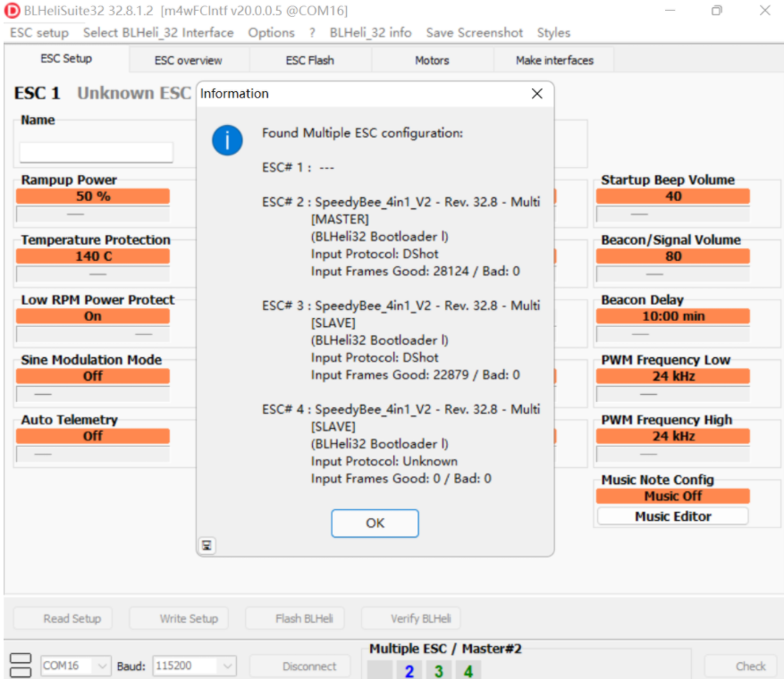Click the blue information icon in the dialog
Image resolution: width=784 pixels, height=679 pixels.
[227, 140]
